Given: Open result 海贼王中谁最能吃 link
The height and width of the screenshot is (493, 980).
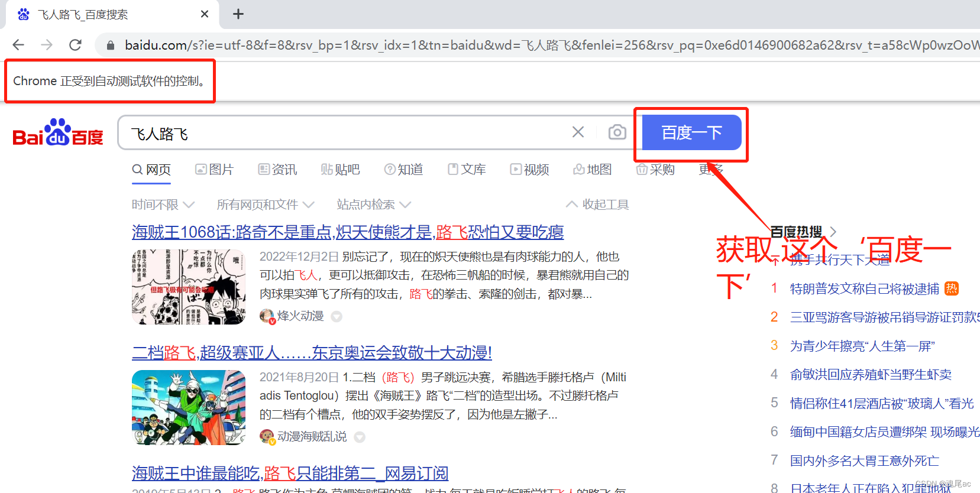Looking at the screenshot, I should [290, 473].
